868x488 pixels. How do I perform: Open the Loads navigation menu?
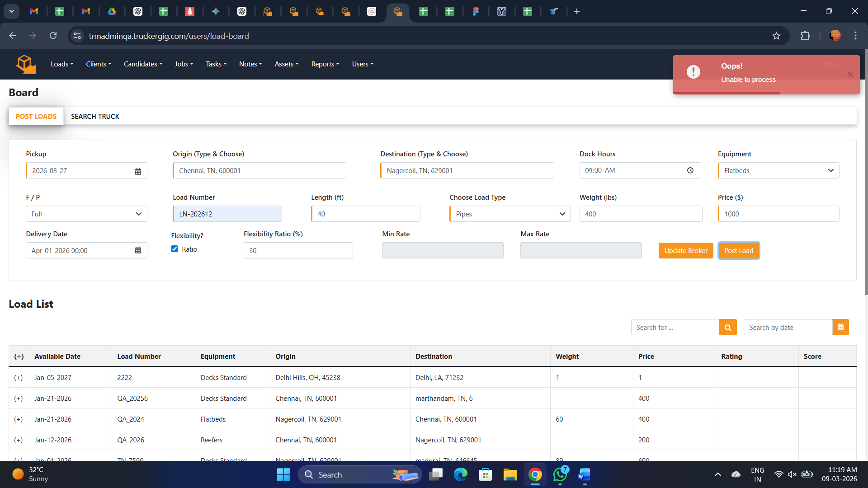[x=62, y=64]
